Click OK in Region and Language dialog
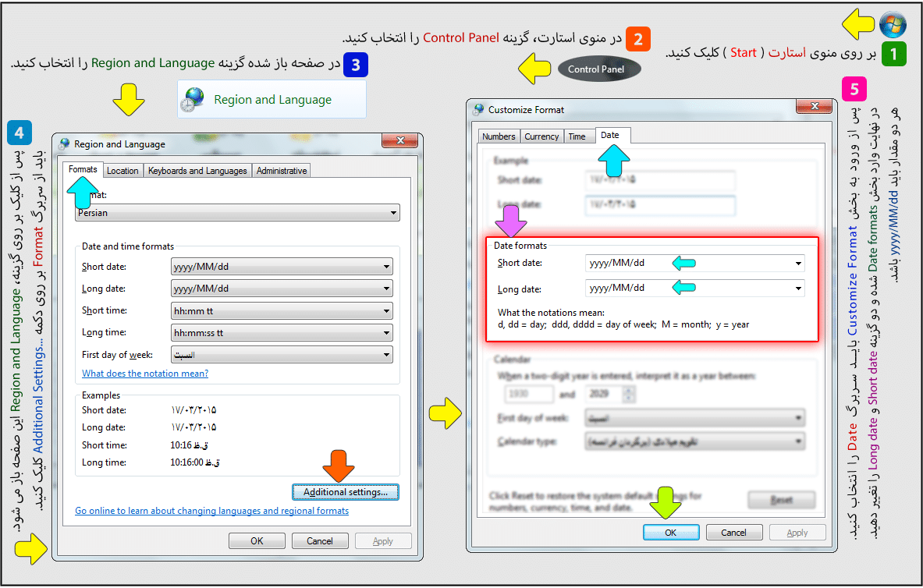923x588 pixels. coord(257,541)
